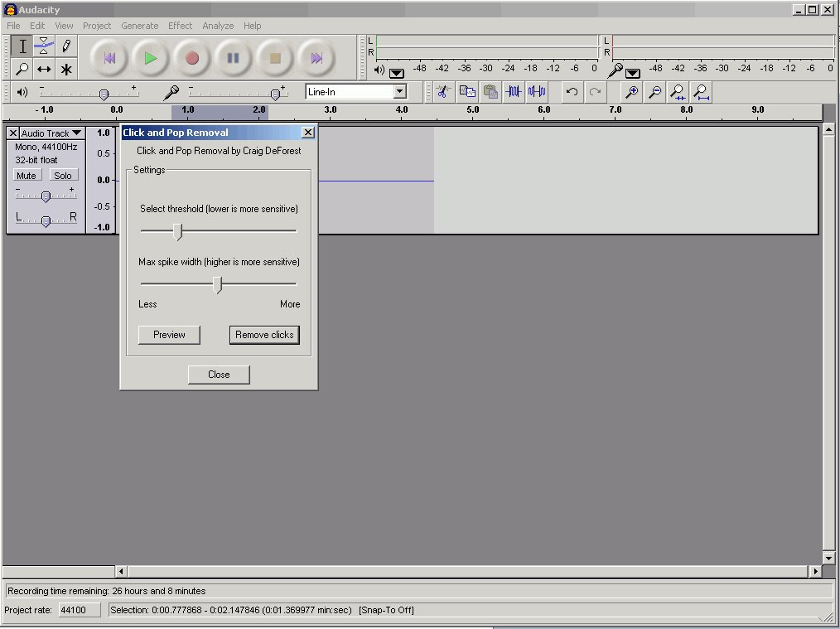This screenshot has height=629, width=840.
Task: Start recording with the Record button
Action: click(192, 58)
